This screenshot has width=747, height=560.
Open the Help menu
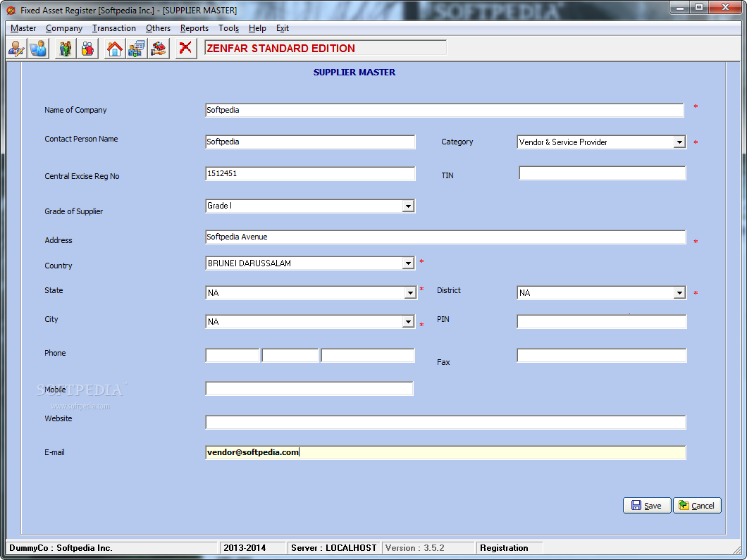[x=257, y=28]
